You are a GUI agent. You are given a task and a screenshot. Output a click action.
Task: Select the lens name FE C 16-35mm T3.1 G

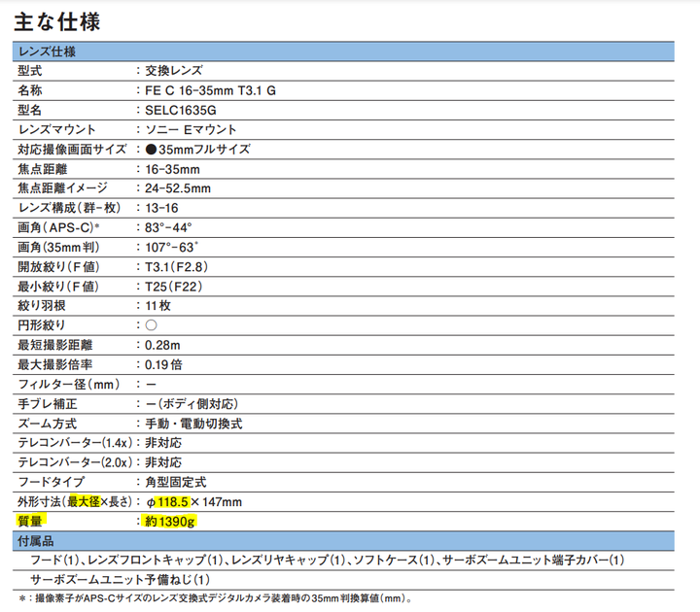pyautogui.click(x=210, y=90)
